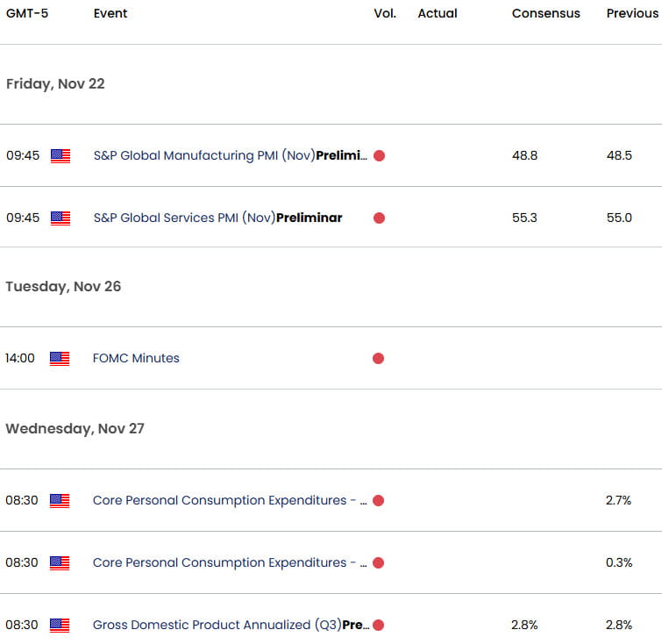
Task: Click the Previous column header
Action: [632, 13]
